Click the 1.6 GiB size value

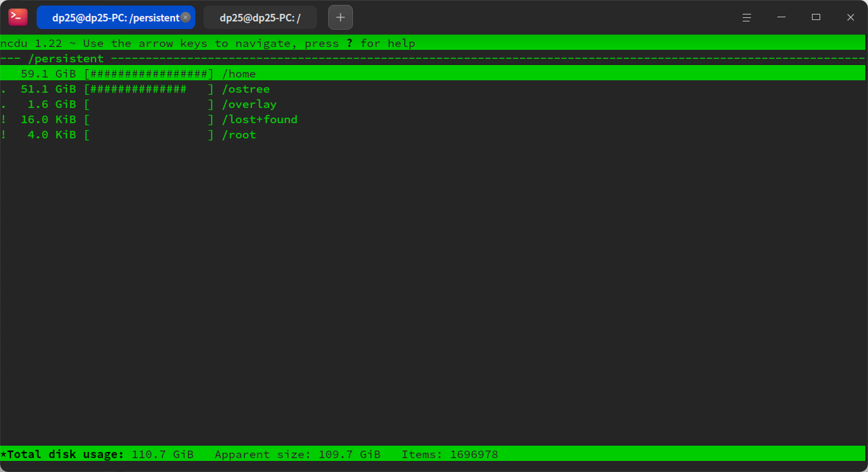52,104
